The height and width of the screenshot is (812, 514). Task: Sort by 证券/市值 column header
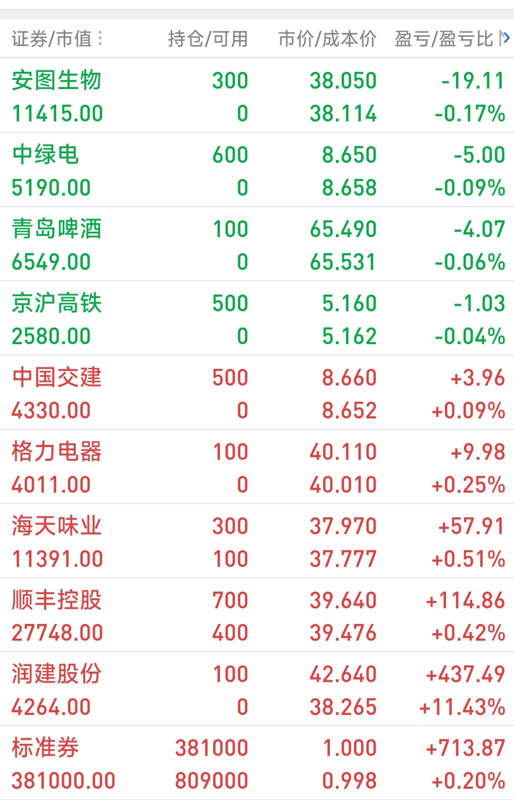tap(52, 39)
